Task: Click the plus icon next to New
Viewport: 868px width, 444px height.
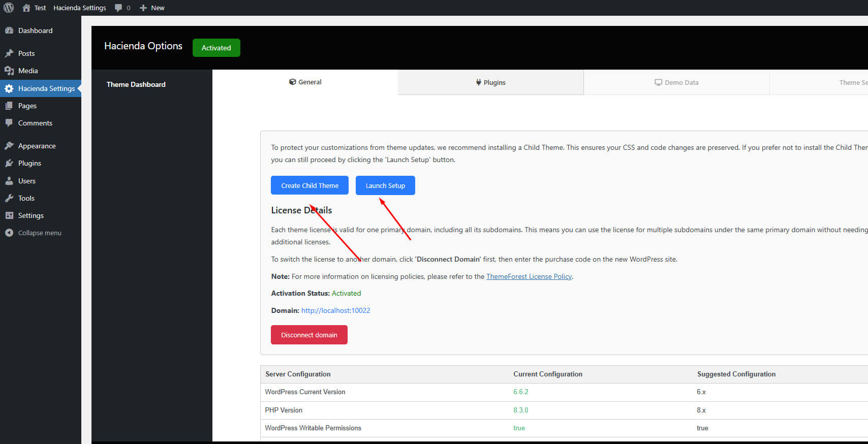Action: (143, 8)
